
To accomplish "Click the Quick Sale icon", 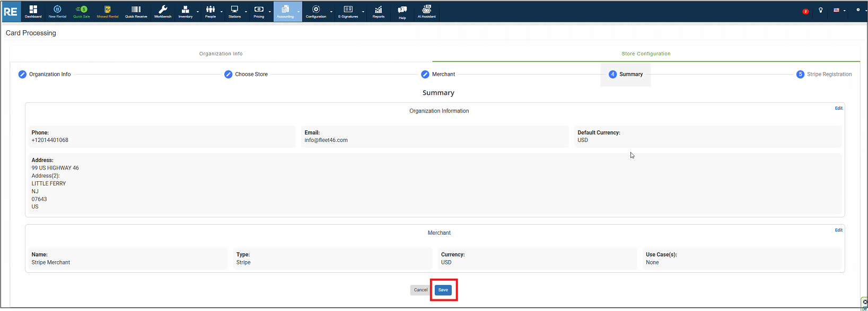I will pyautogui.click(x=82, y=11).
